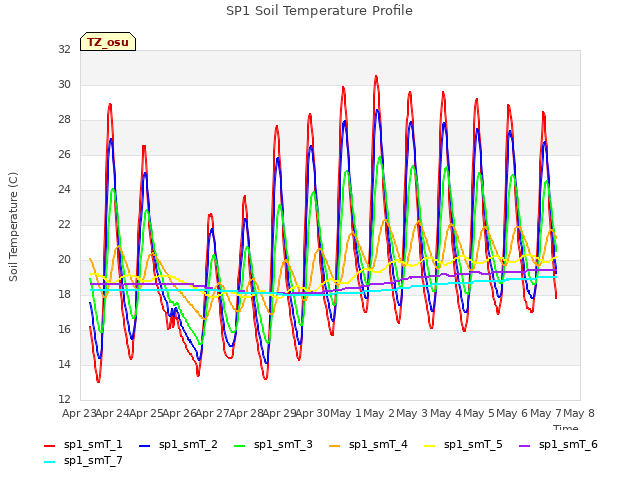Click the Time x-axis title

[x=566, y=428]
